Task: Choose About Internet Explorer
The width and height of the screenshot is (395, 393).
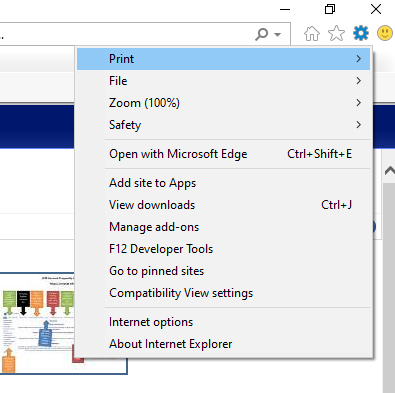Action: point(223,344)
